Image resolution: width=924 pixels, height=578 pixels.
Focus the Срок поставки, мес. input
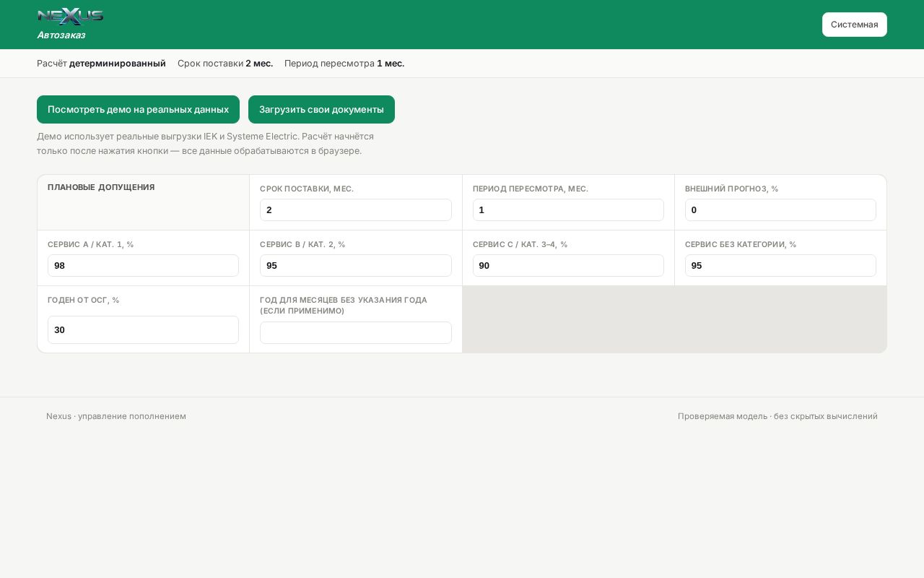[x=355, y=210]
